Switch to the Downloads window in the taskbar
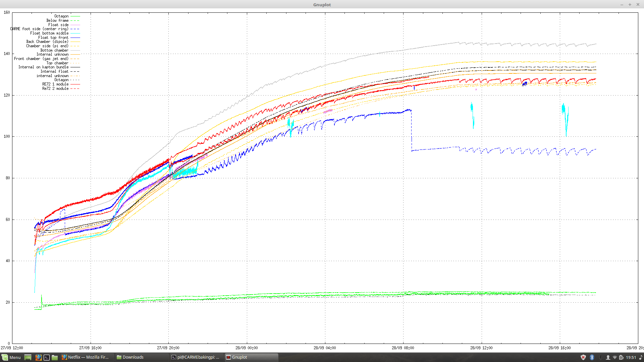Screen dimensions: 644x362 tap(133, 357)
